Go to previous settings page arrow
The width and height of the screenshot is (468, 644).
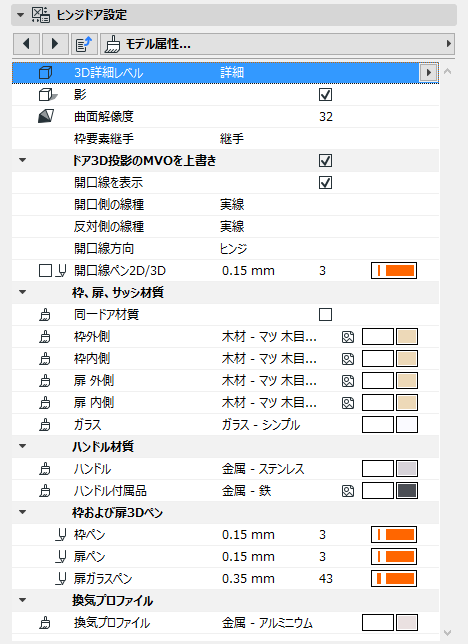click(27, 44)
